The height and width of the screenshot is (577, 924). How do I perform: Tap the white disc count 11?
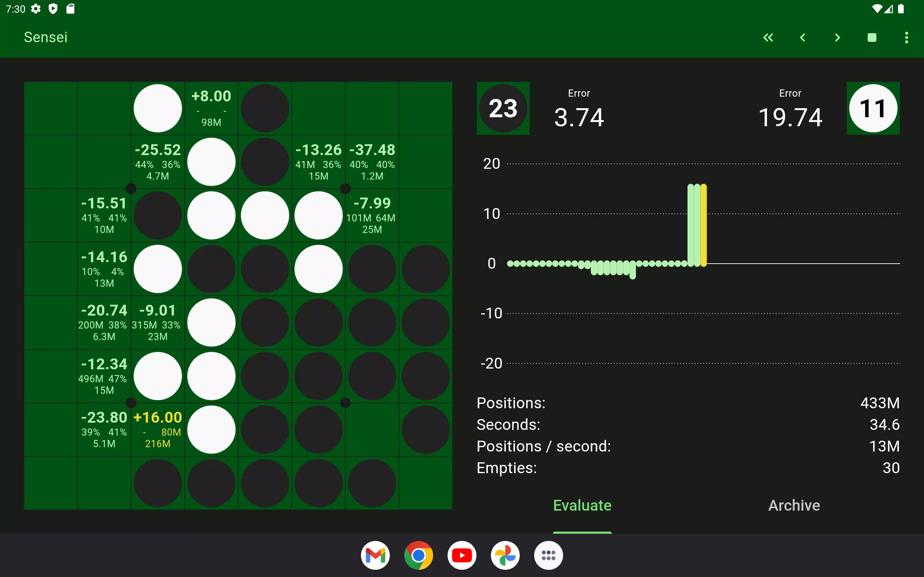pyautogui.click(x=873, y=109)
